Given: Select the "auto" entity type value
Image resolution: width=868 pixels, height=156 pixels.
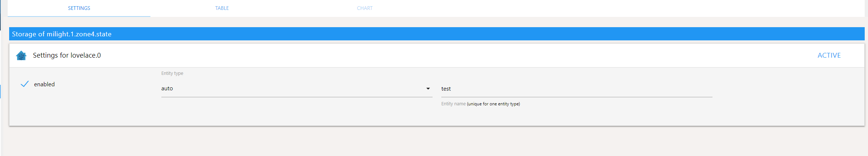Looking at the screenshot, I should click(167, 88).
